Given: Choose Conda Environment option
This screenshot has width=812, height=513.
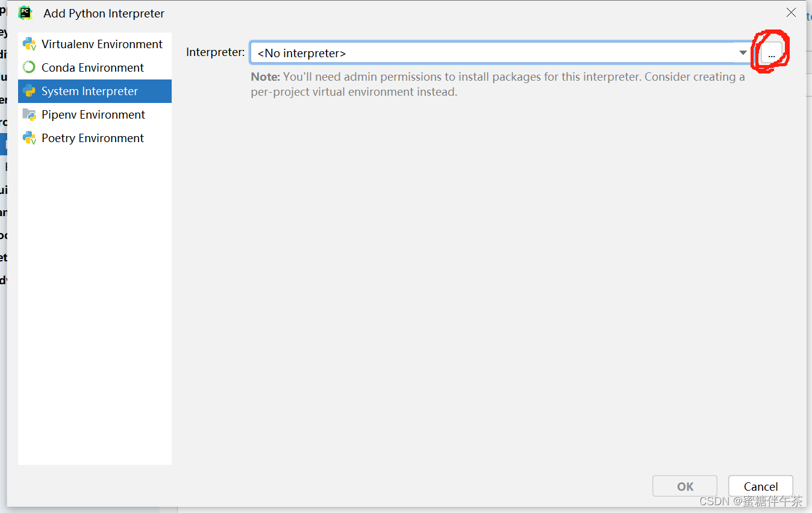Looking at the screenshot, I should tap(95, 67).
